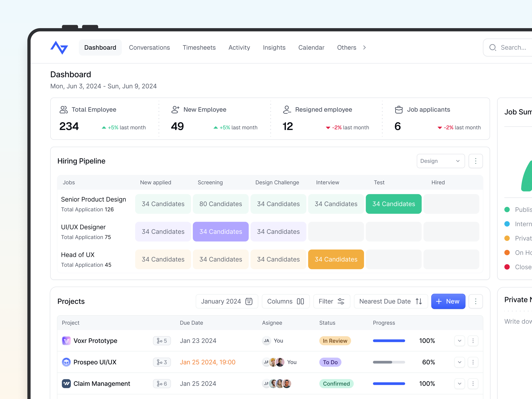Click the company logo icon
The width and height of the screenshot is (532, 399).
coord(59,48)
